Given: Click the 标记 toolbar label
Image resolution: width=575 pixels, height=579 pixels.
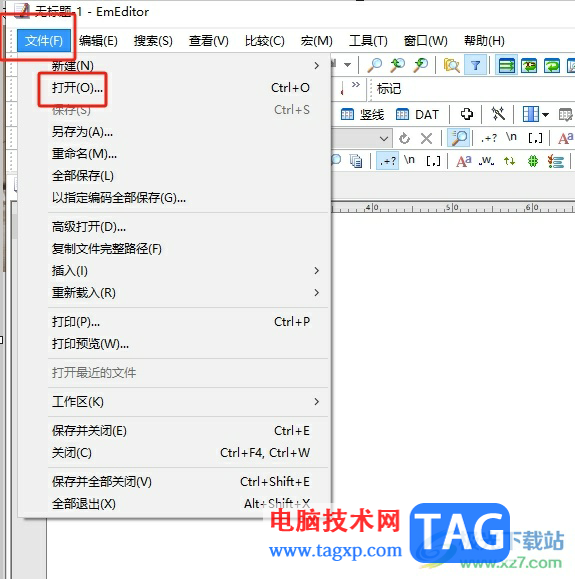Looking at the screenshot, I should [389, 89].
